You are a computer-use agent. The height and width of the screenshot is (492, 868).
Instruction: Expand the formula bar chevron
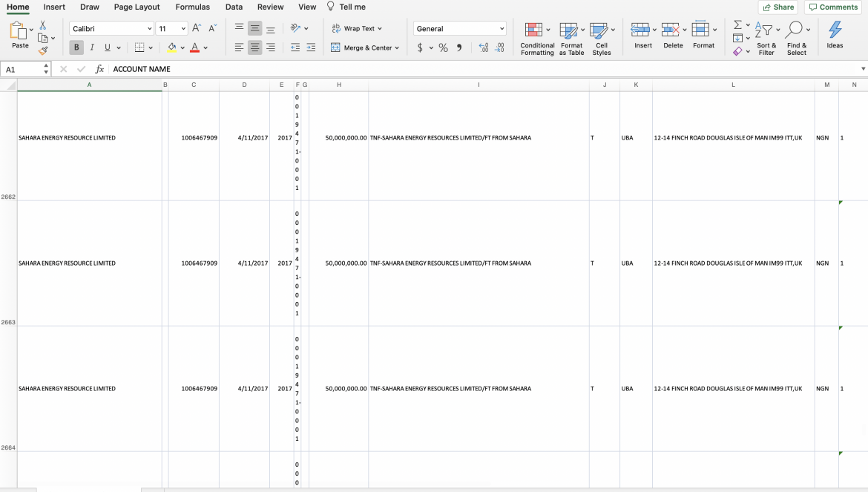(x=863, y=69)
